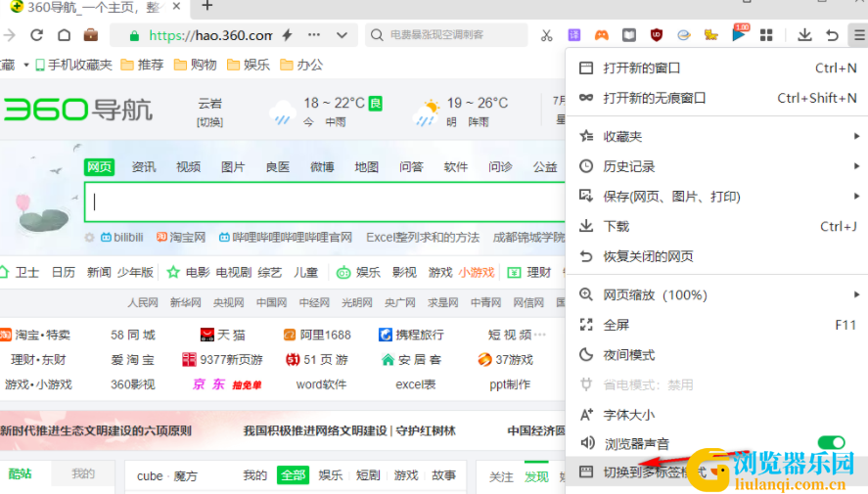This screenshot has width=868, height=494.
Task: Click the 短视频 more dots
Action: (x=540, y=335)
